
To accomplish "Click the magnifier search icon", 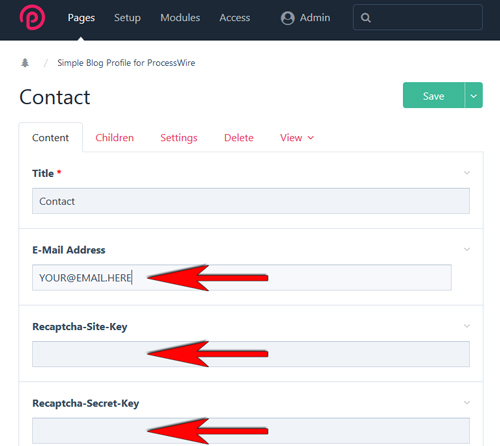I will point(366,18).
